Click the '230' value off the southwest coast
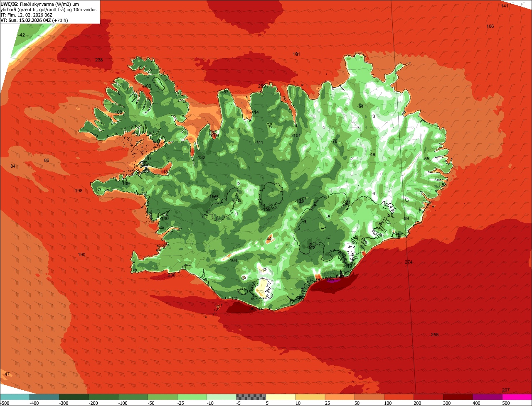532x406 pixels. [x=171, y=275]
